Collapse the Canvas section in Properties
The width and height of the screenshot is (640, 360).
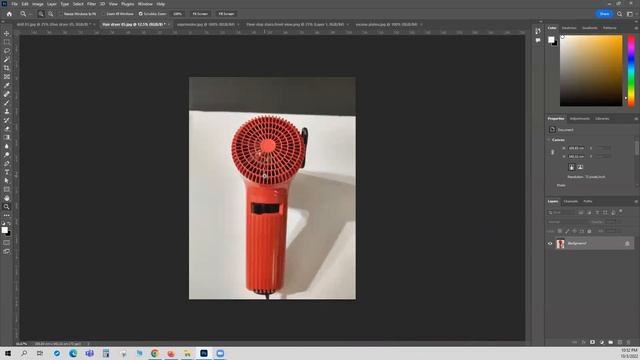[549, 140]
